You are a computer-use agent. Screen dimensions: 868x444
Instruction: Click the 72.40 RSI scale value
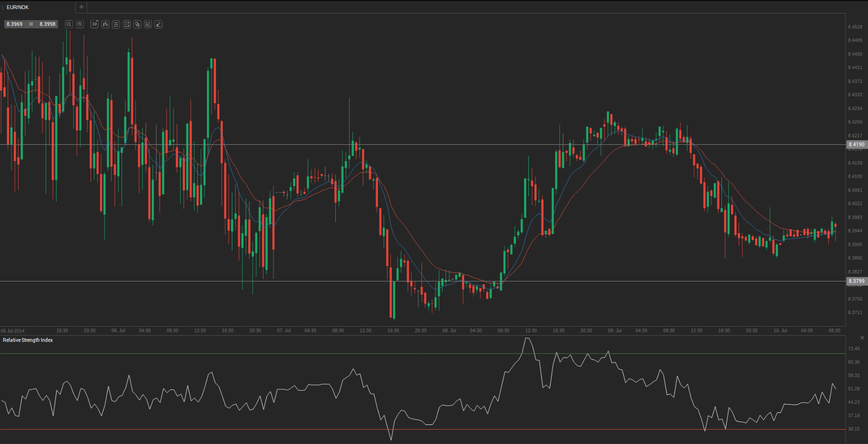tap(854, 349)
